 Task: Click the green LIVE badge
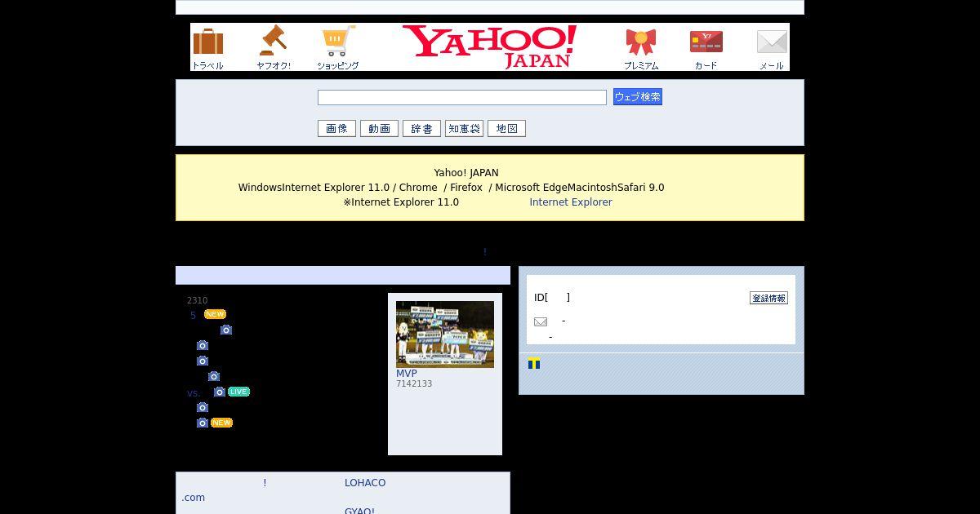[238, 392]
